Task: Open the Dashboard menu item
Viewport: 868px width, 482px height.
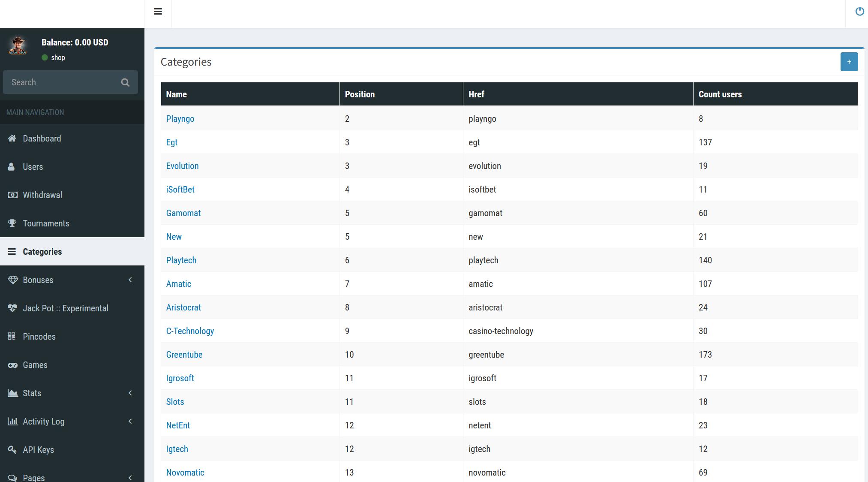Action: (72, 138)
